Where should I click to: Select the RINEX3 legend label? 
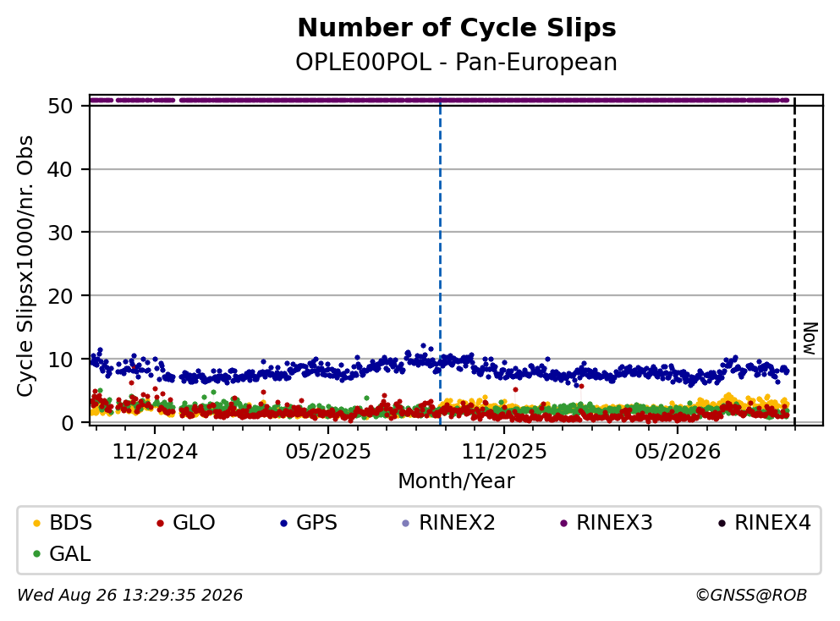click(614, 523)
